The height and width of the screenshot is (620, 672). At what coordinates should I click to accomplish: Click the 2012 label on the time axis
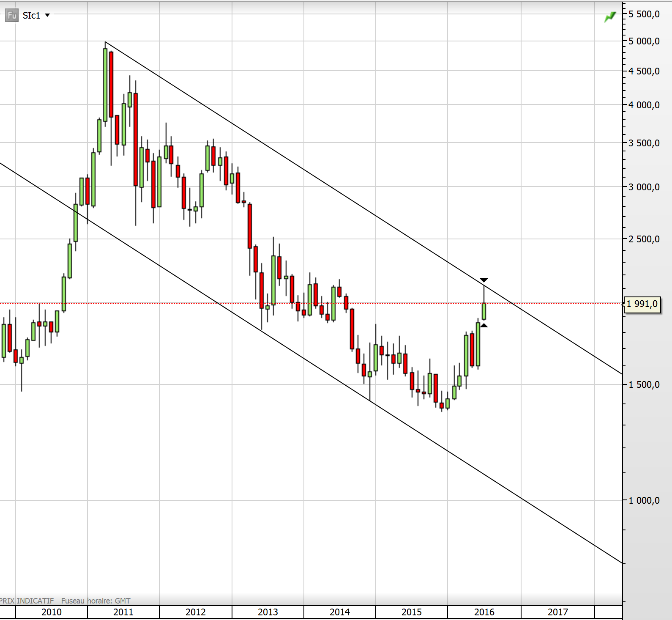195,612
